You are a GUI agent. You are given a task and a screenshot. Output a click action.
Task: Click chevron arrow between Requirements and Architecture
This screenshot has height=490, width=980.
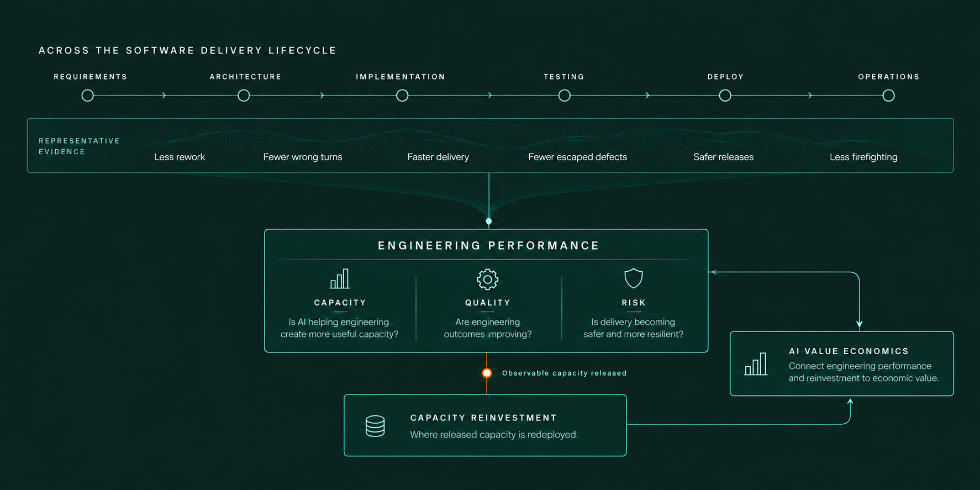click(164, 96)
